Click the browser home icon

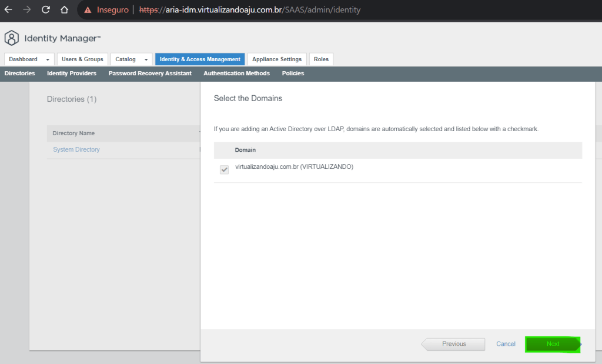(65, 10)
